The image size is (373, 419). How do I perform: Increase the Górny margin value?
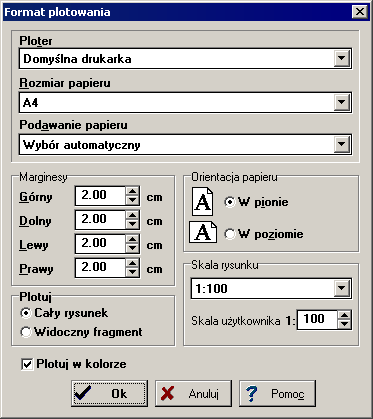tap(132, 191)
